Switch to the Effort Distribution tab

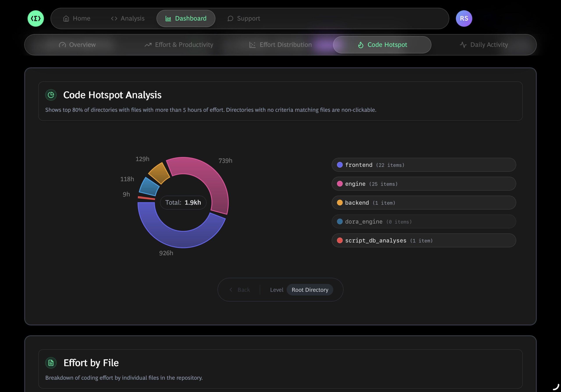280,45
